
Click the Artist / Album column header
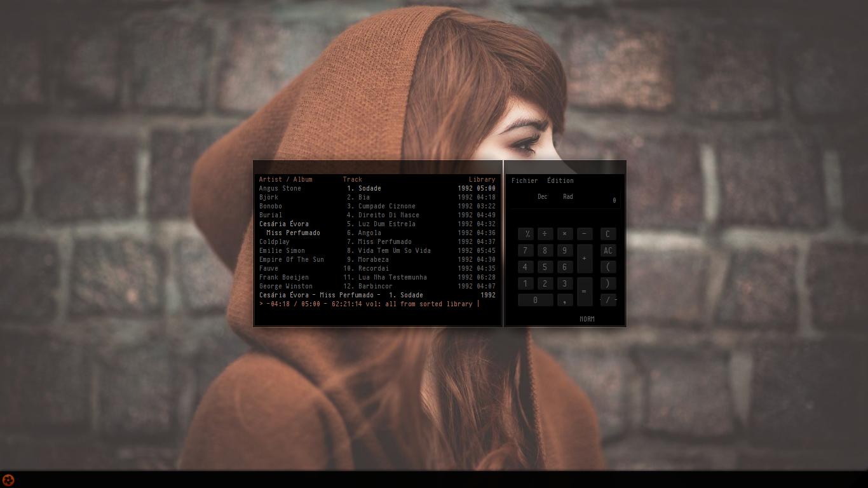tap(286, 179)
